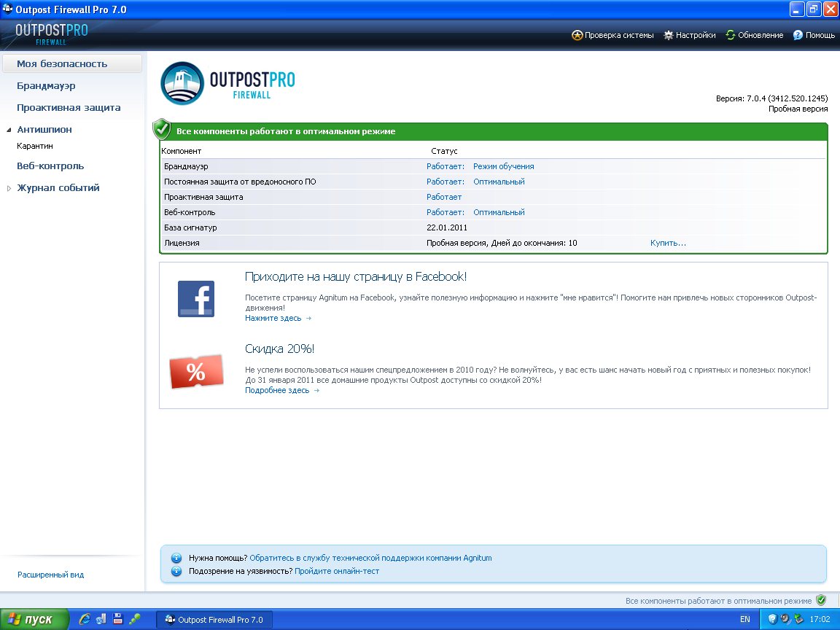Open Проактивная защита in the sidebar
The height and width of the screenshot is (630, 840).
[69, 108]
